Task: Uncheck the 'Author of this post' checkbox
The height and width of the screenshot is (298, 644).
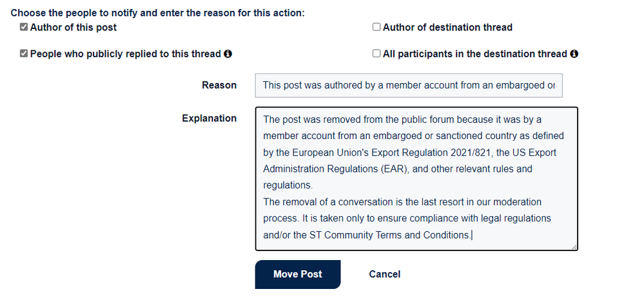Action: click(24, 27)
